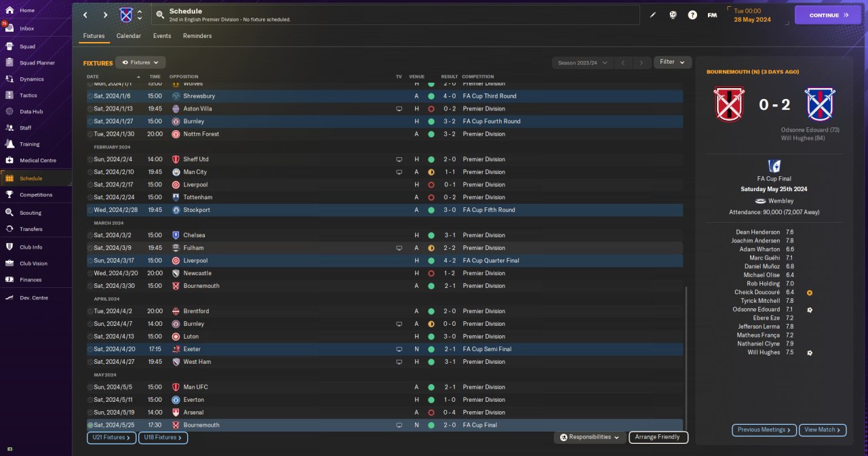Go forward with the right navigation arrow
Image resolution: width=868 pixels, height=456 pixels.
[105, 15]
